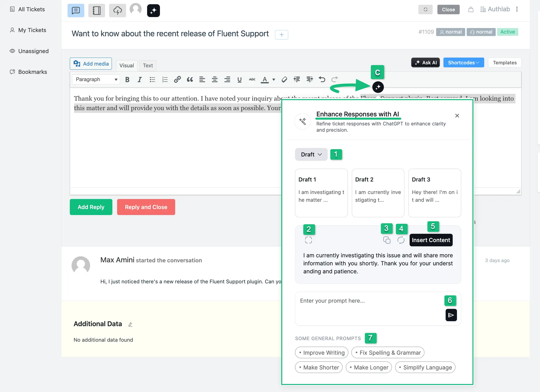
Task: Toggle underline formatting
Action: (x=239, y=80)
